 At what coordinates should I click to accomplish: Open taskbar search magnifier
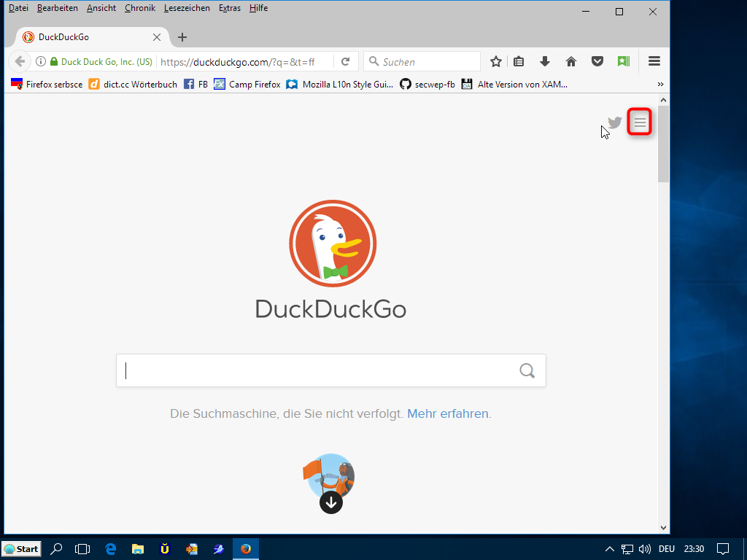56,549
